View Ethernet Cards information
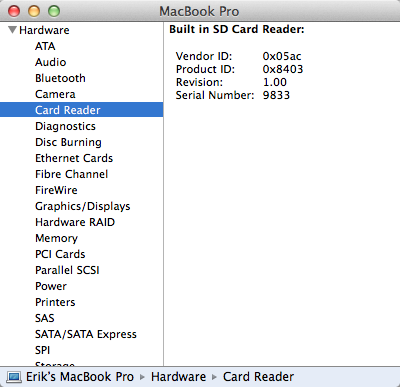 (74, 158)
